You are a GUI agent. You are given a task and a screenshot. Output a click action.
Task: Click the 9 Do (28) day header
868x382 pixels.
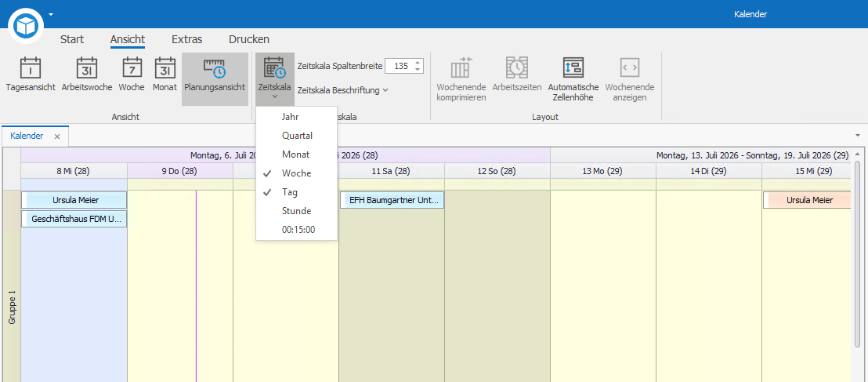pos(180,171)
